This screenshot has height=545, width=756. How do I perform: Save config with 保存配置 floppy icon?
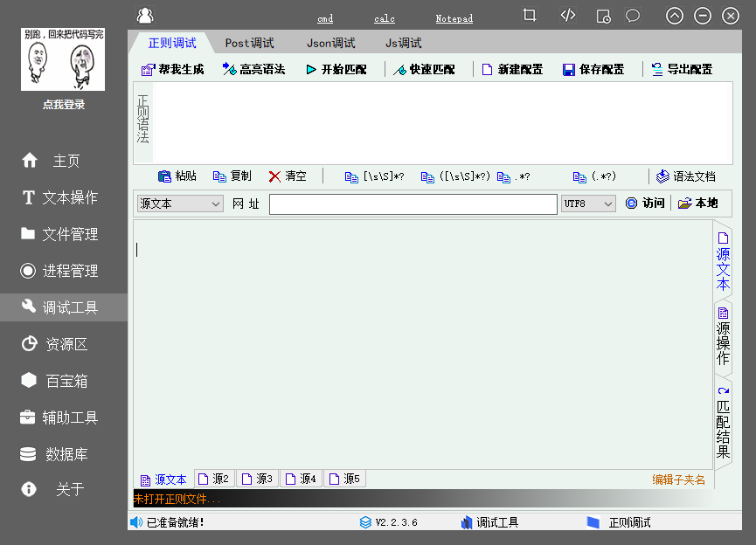593,70
